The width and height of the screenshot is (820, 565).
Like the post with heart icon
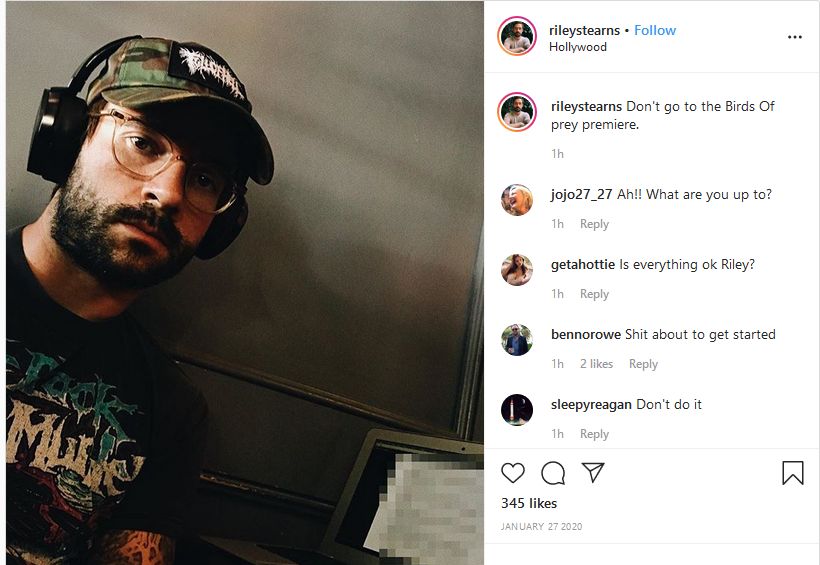coord(512,473)
